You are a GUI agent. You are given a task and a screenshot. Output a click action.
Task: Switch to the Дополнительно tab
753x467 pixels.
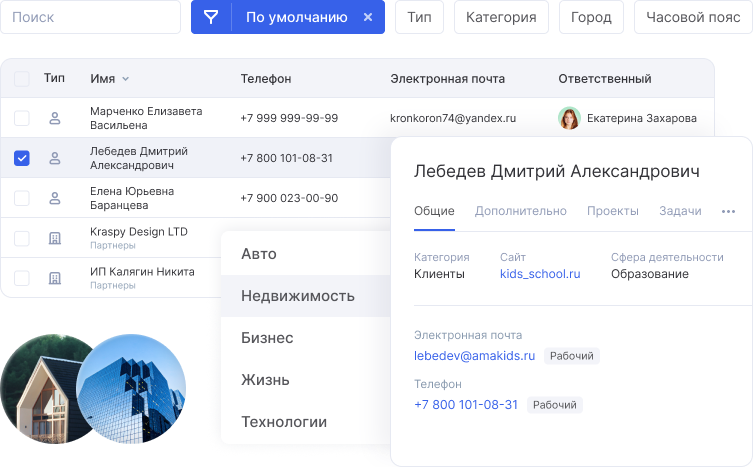(x=520, y=211)
